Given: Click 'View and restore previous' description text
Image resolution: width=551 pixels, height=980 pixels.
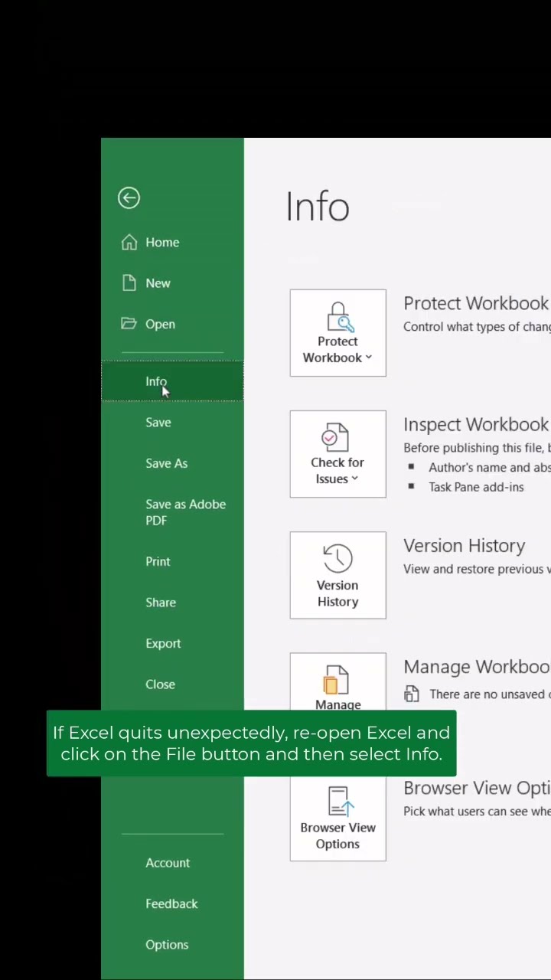Looking at the screenshot, I should [x=477, y=569].
